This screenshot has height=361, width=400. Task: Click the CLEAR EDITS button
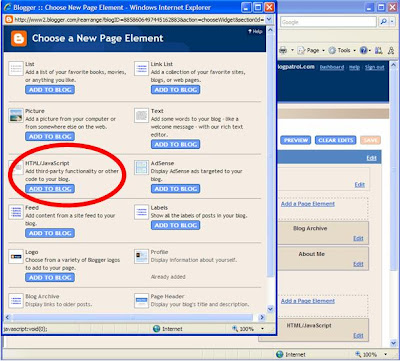[x=336, y=140]
